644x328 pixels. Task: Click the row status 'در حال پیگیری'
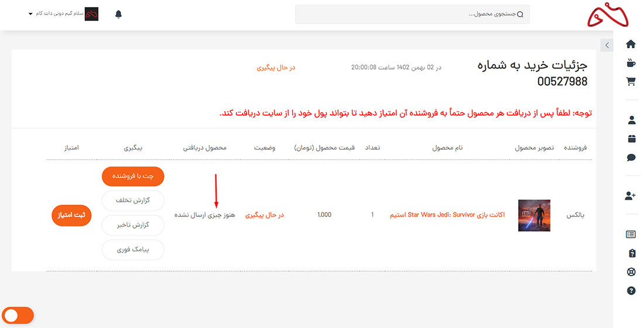click(x=265, y=215)
